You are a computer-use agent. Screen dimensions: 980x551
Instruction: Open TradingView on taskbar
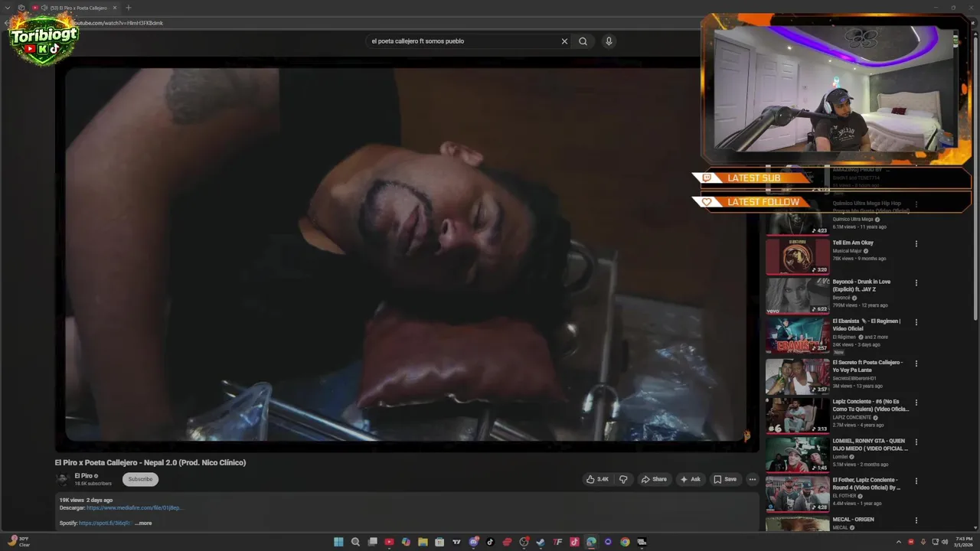click(x=456, y=542)
